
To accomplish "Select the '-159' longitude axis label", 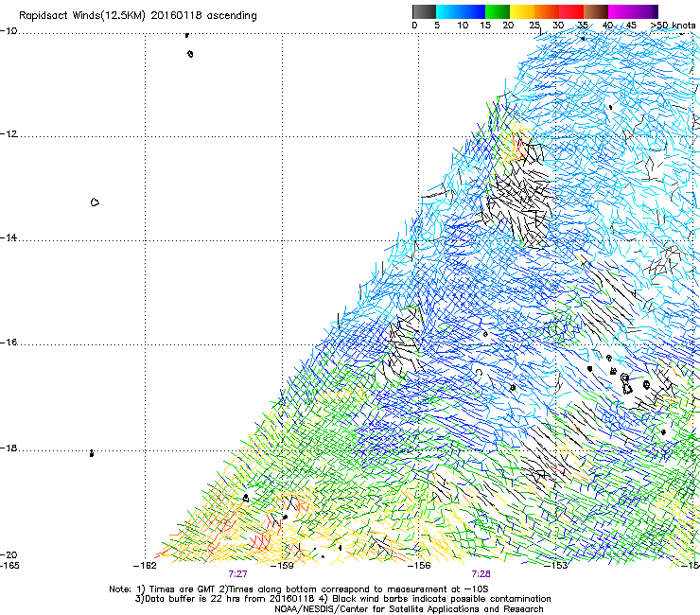I will (x=282, y=566).
